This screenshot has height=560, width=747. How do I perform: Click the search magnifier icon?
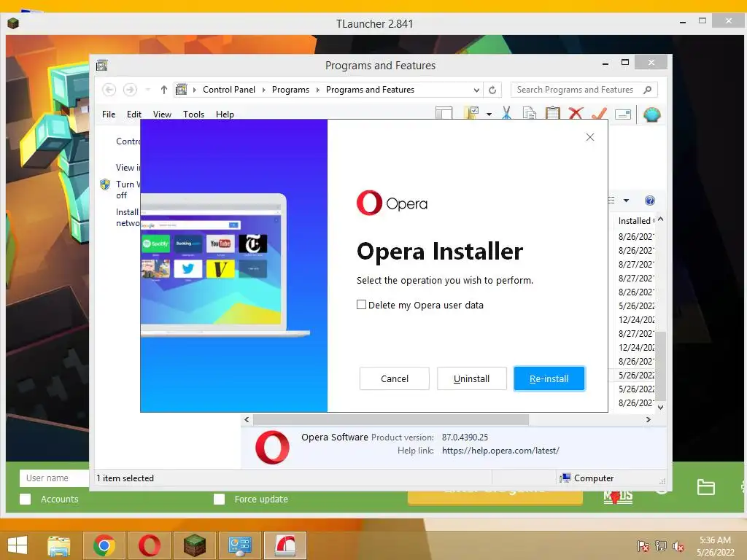tap(648, 90)
